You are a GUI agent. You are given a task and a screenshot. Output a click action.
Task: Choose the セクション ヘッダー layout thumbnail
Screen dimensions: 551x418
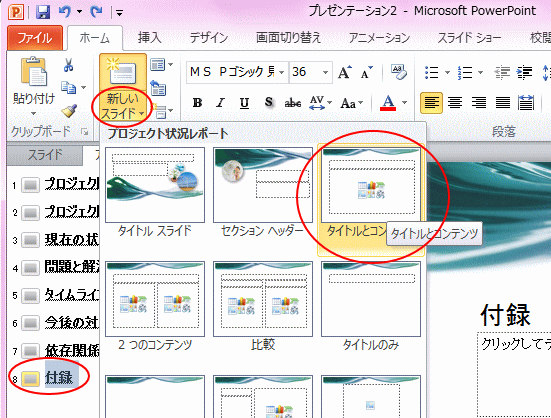pos(263,185)
